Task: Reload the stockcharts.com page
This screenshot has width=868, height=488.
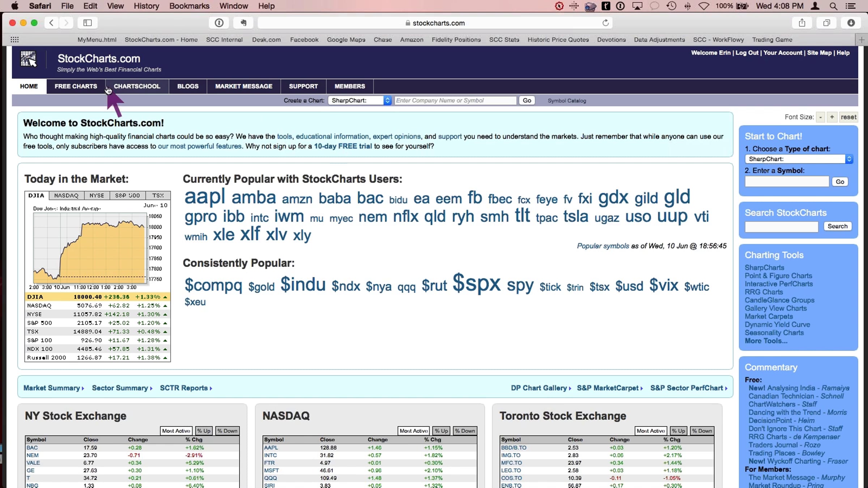Action: point(605,23)
